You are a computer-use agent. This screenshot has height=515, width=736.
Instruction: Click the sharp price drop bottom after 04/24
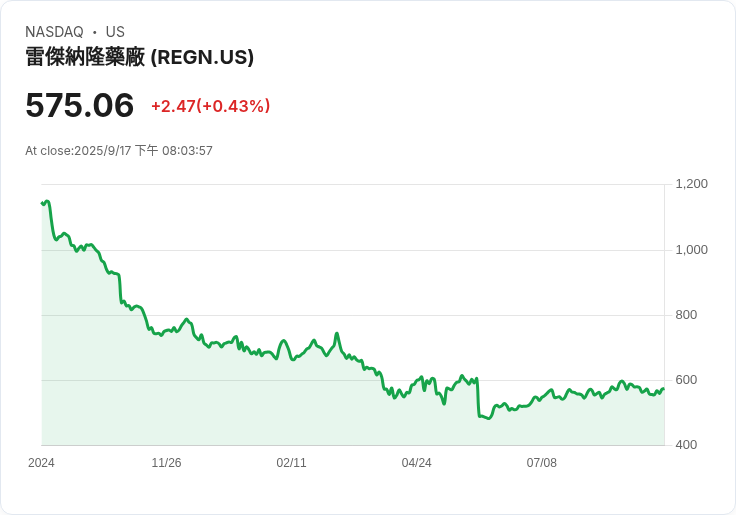489,418
